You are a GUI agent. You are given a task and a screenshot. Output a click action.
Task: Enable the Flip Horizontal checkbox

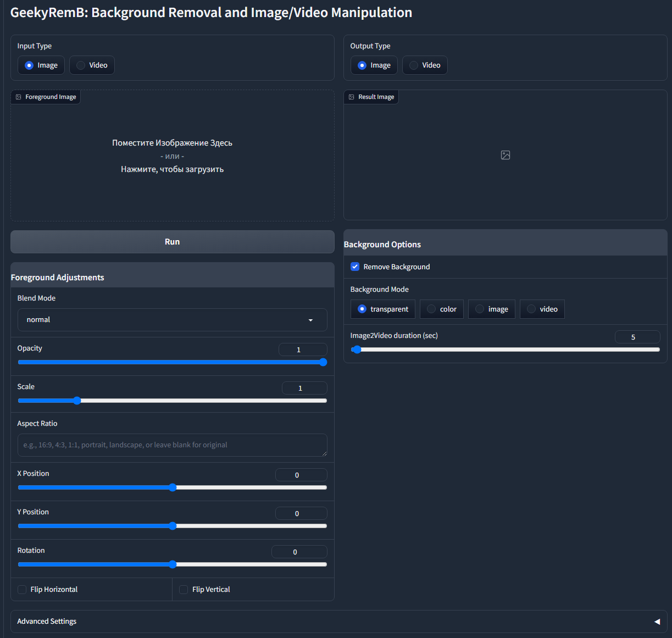point(22,590)
